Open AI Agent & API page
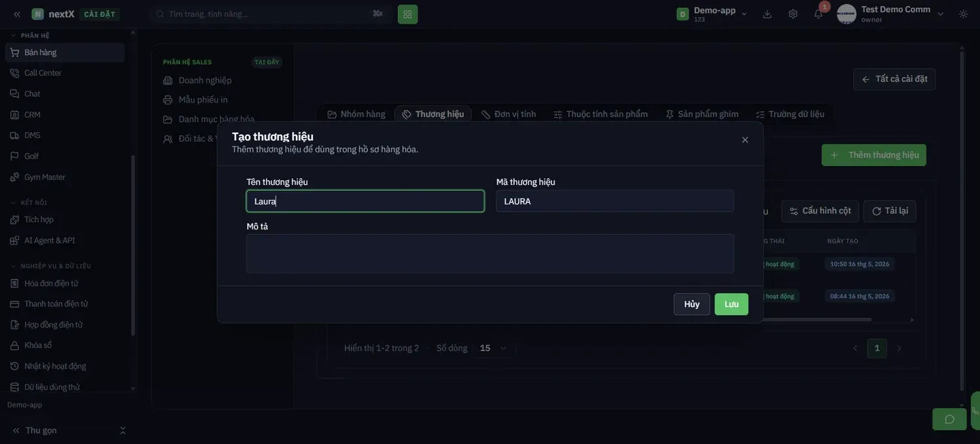This screenshot has width=980, height=444. 65,241
